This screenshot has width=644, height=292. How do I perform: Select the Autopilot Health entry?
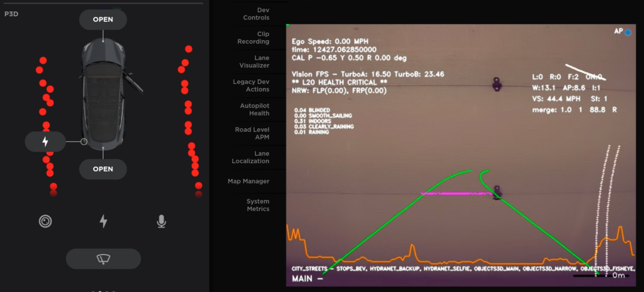click(254, 109)
